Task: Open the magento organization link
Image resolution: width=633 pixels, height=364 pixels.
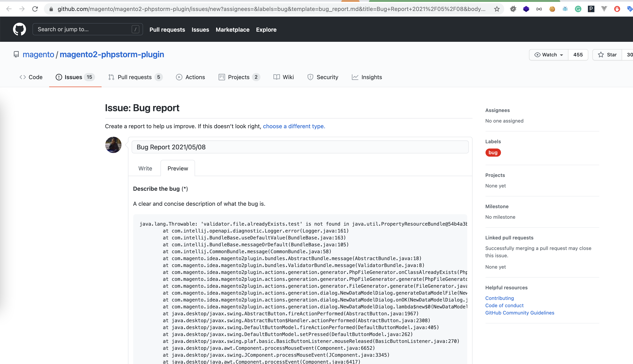Action: pos(38,55)
